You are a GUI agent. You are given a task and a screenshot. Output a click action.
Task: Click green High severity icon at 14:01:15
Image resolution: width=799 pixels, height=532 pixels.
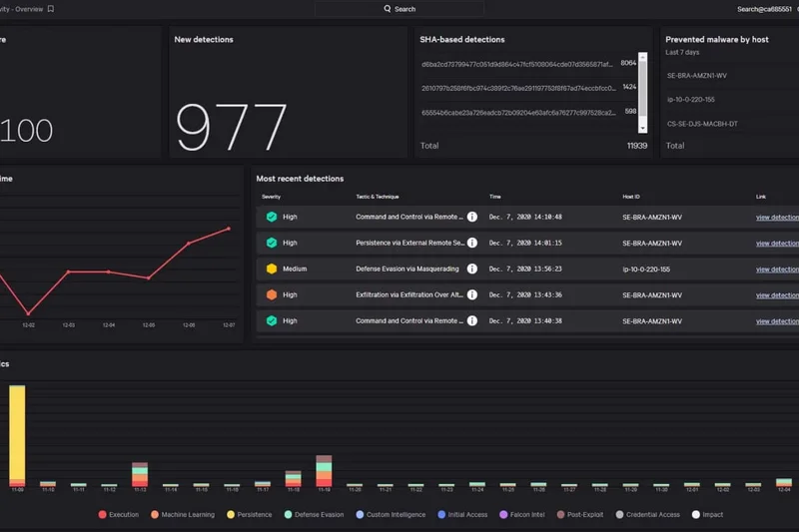271,243
